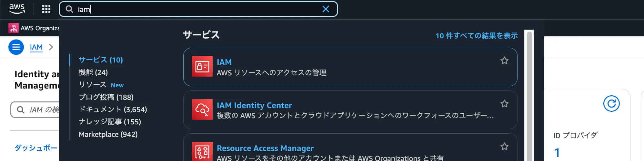Open the Resource Access Manager link
Image resolution: width=644 pixels, height=161 pixels.
265,148
